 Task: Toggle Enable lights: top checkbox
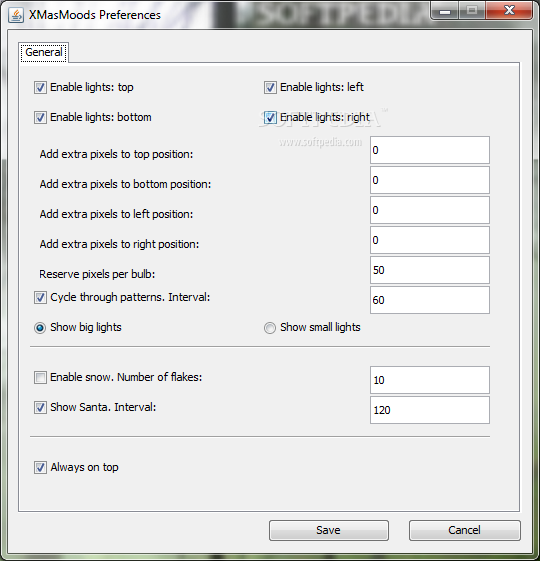tap(40, 87)
